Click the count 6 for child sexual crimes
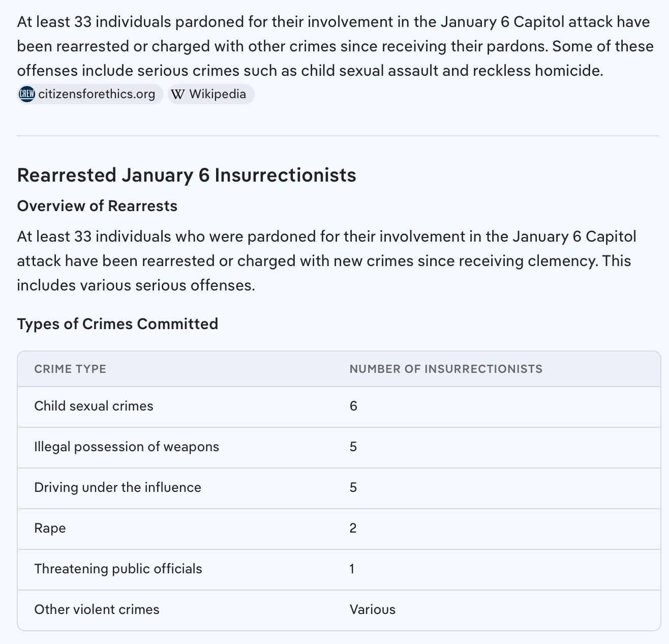 (353, 406)
